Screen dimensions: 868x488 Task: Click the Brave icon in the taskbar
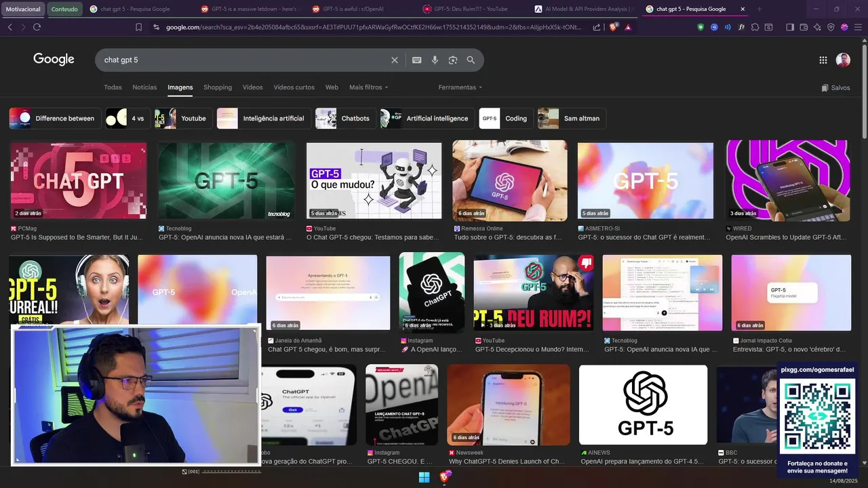[444, 477]
